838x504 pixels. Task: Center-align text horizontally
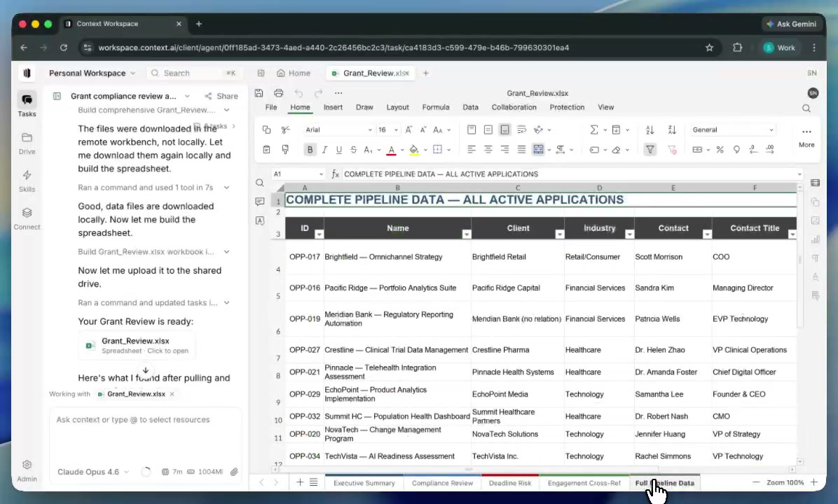coord(488,150)
